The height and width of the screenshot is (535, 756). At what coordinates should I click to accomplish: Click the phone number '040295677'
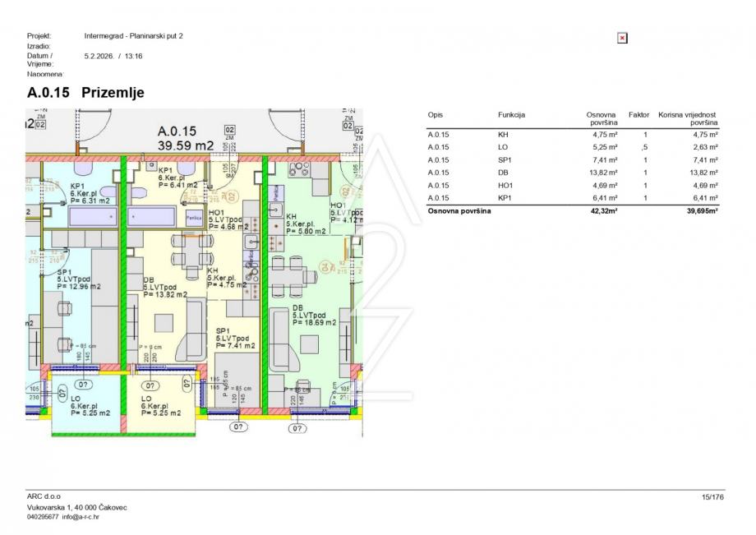[x=43, y=517]
